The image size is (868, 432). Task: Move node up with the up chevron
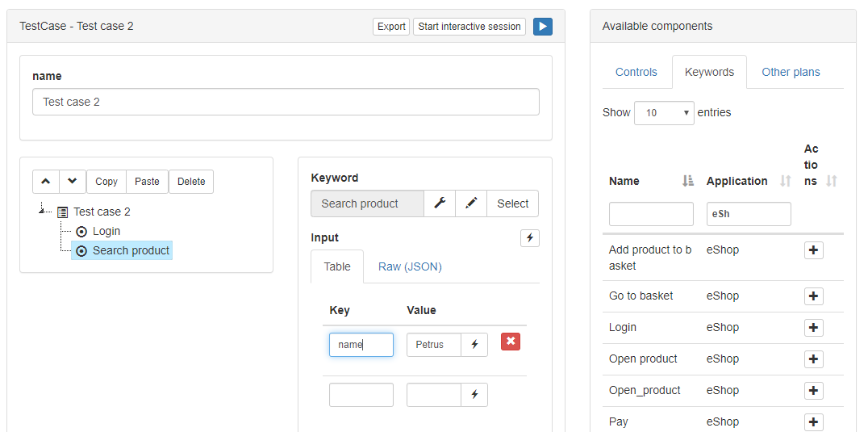click(x=46, y=182)
